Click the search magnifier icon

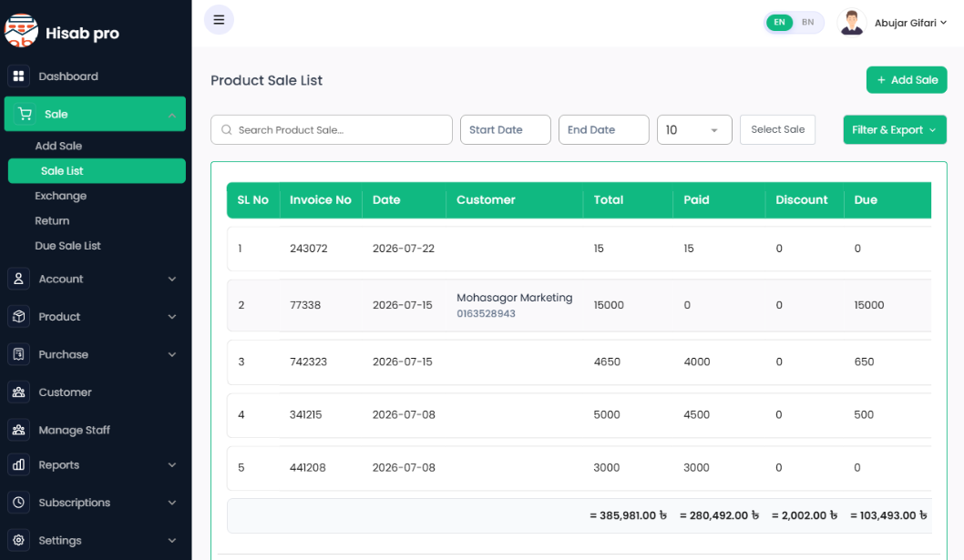click(x=226, y=129)
